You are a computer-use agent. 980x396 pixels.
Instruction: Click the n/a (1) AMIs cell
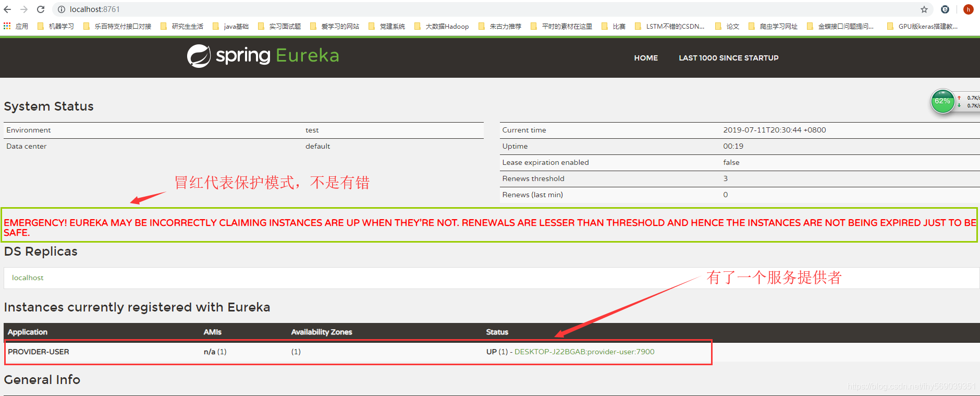(x=215, y=352)
